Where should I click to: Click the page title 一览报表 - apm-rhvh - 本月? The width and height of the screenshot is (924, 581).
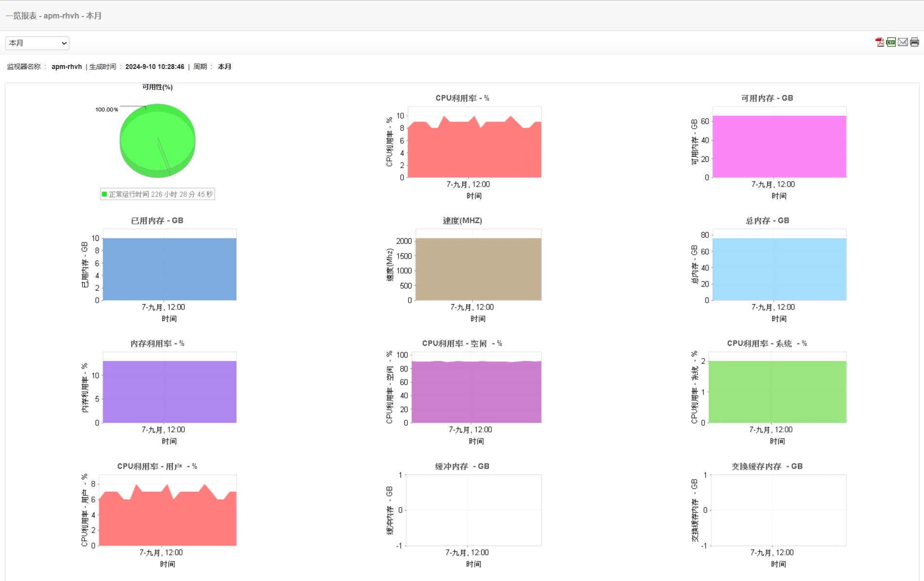coord(53,16)
